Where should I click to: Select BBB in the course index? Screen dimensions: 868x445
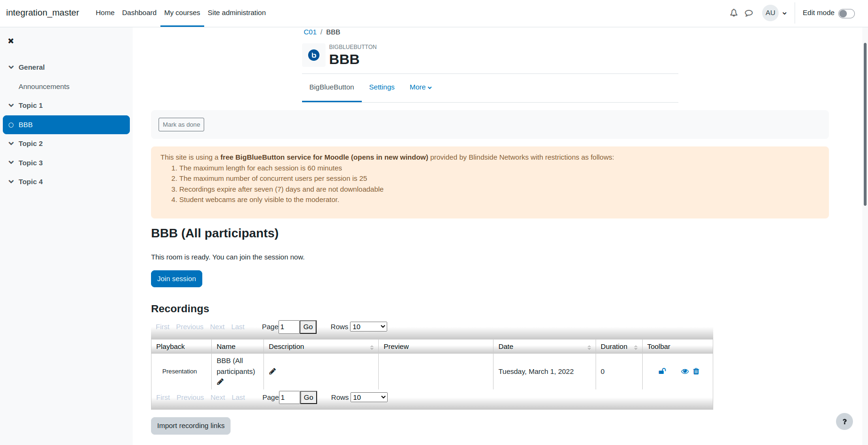tap(66, 125)
